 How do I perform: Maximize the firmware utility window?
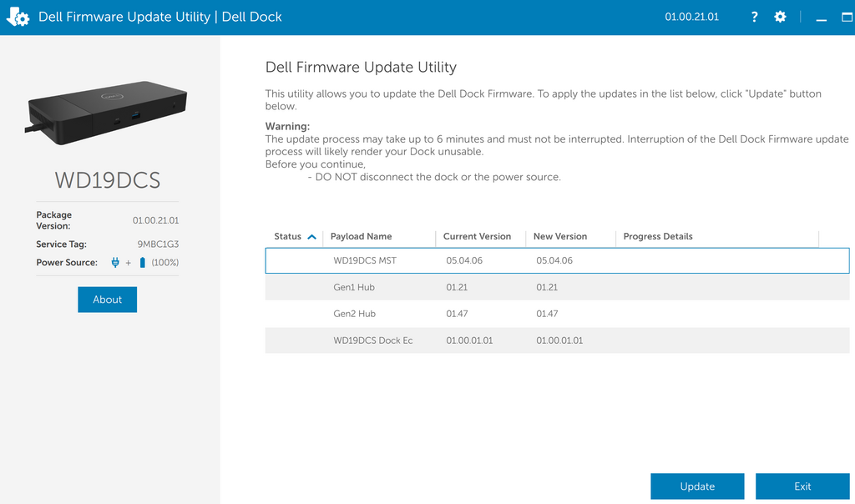click(847, 17)
